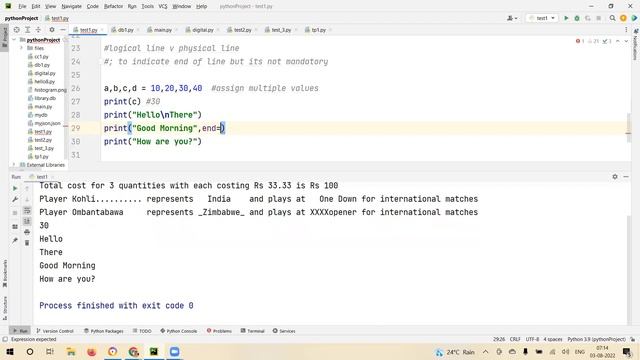640x360 pixels.
Task: Open Run panel settings gear
Action: click(615, 177)
